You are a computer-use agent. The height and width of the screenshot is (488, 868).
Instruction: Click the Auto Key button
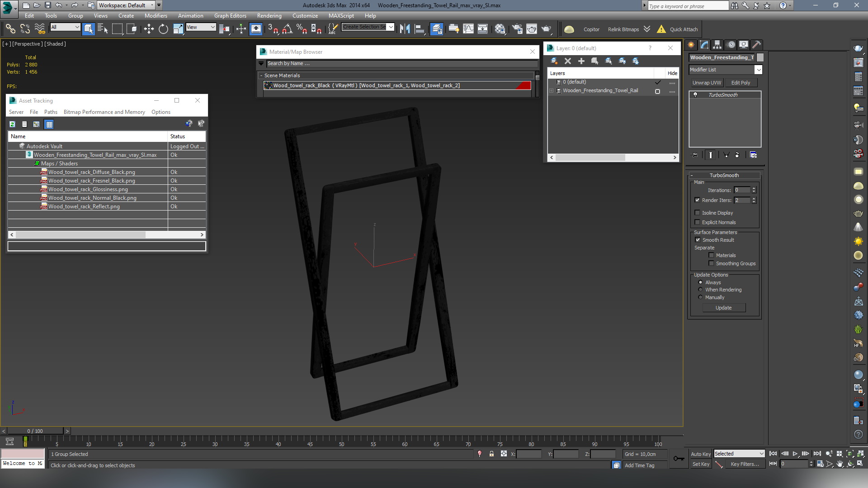(700, 454)
